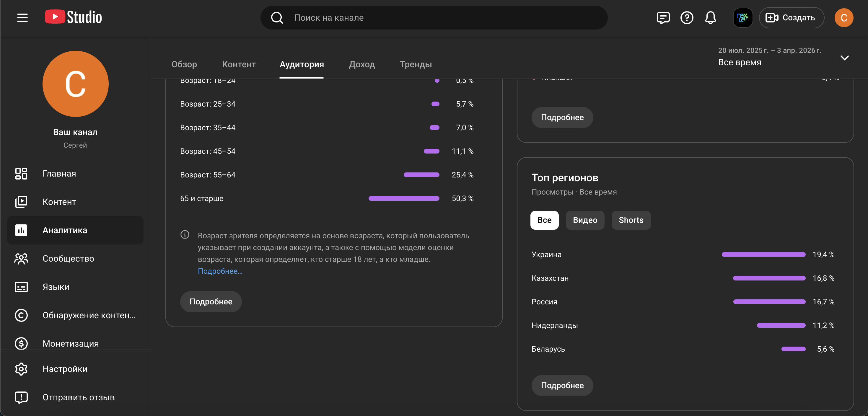
Task: Click the blue Подробнее… link
Action: pyautogui.click(x=220, y=271)
